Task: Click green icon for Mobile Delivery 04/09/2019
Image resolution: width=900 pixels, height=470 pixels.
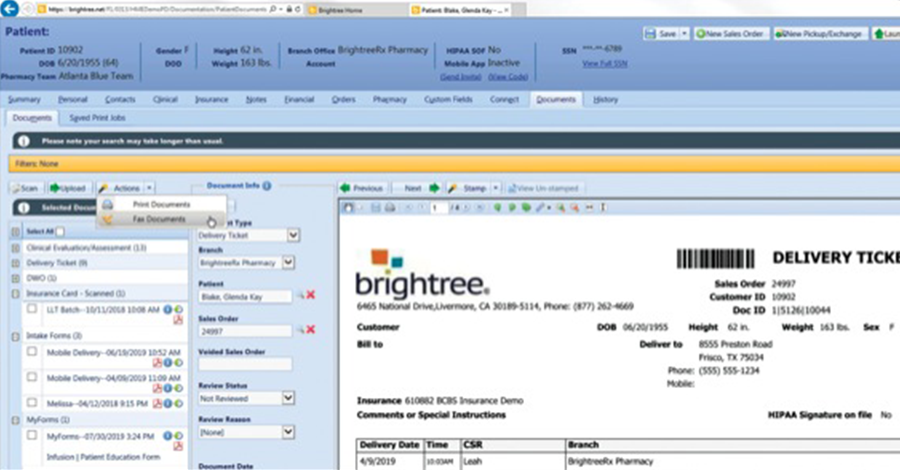Action: click(179, 389)
